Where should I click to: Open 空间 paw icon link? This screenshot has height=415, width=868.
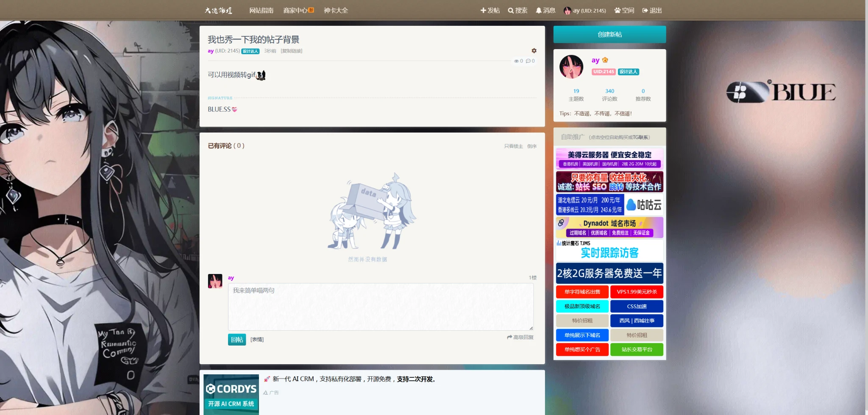[618, 11]
